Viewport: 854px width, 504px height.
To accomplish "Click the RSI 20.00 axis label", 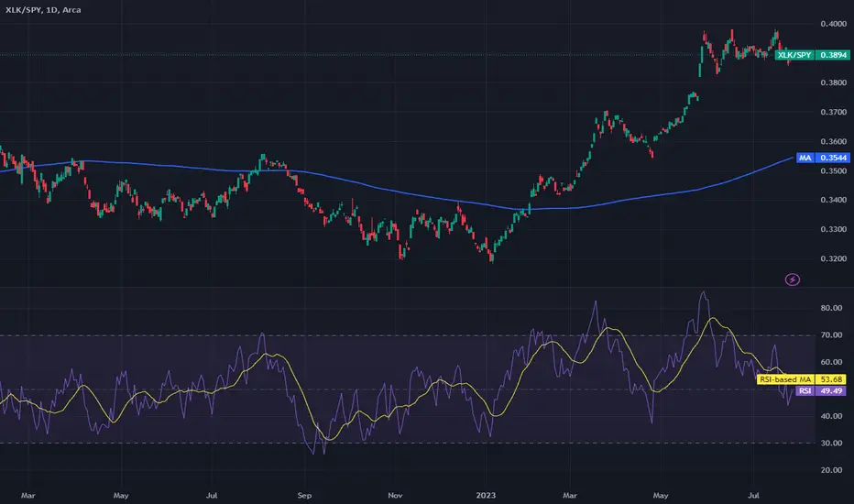I will (831, 470).
